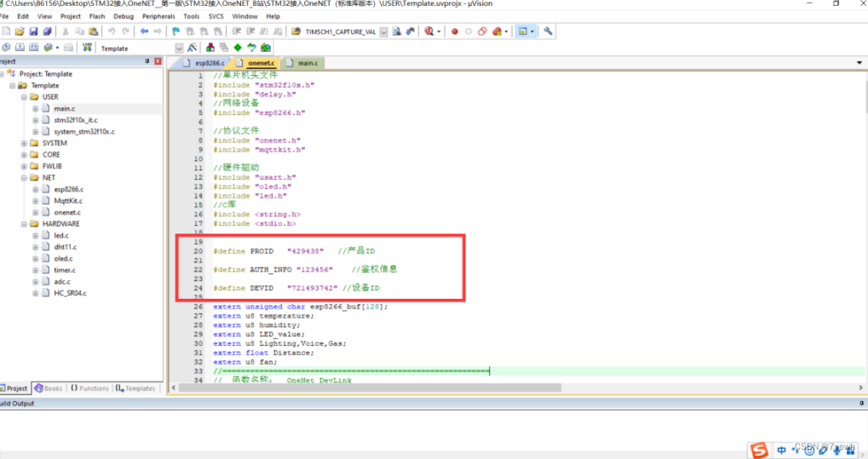868x459 pixels.
Task: Click the Batch Build icon
Action: click(49, 48)
